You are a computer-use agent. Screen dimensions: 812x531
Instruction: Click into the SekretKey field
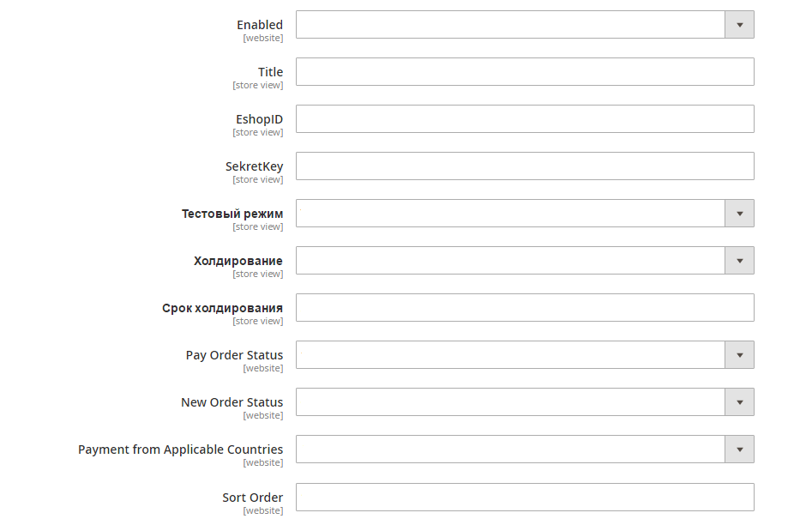click(x=525, y=166)
